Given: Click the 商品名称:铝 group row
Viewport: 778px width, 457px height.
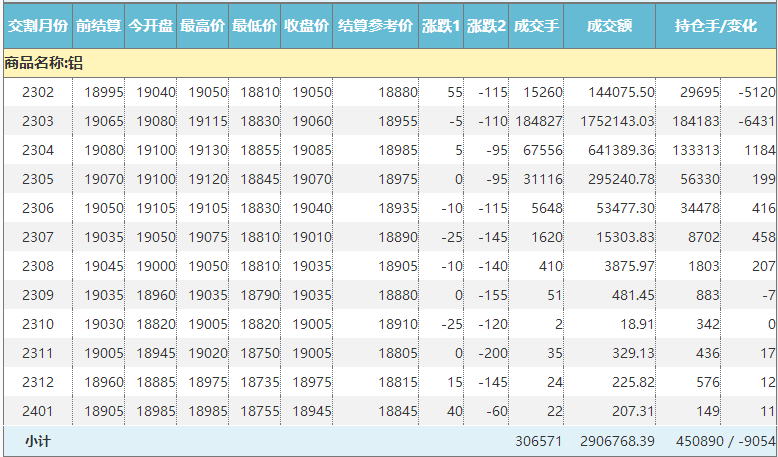Looking at the screenshot, I should coord(389,64).
